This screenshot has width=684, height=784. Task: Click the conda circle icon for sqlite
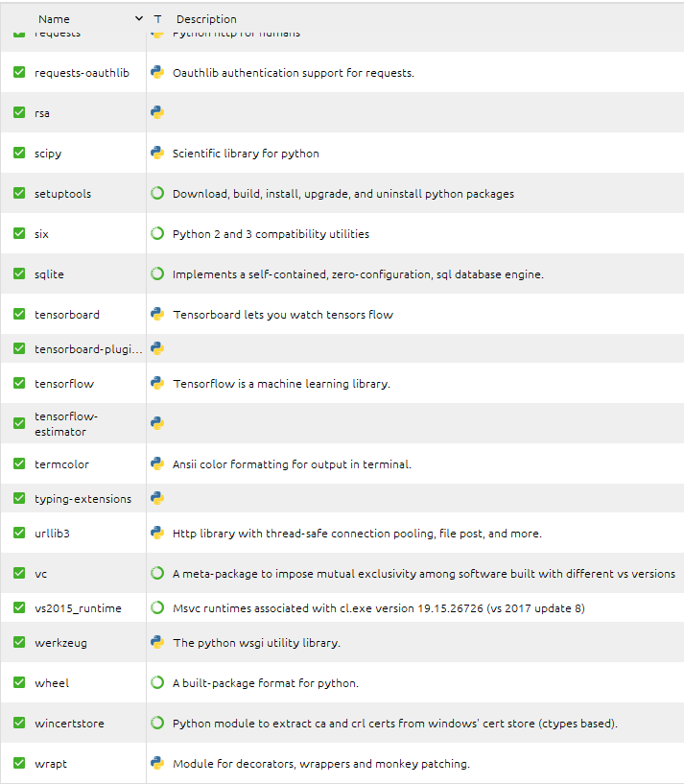[157, 274]
